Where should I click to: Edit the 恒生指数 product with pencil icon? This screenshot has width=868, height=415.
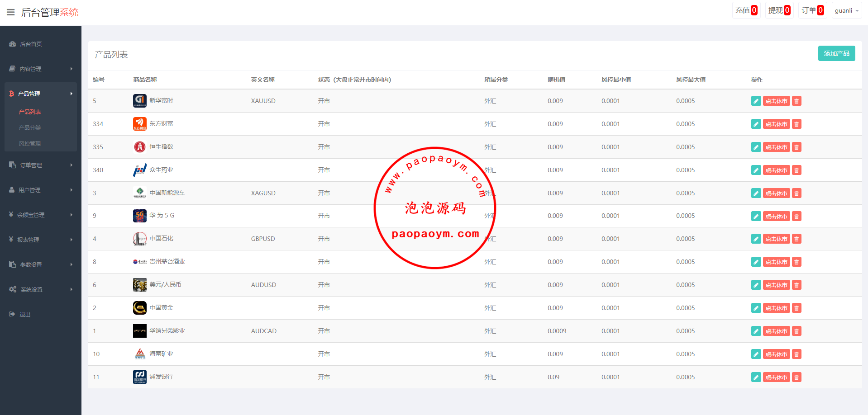tap(756, 147)
